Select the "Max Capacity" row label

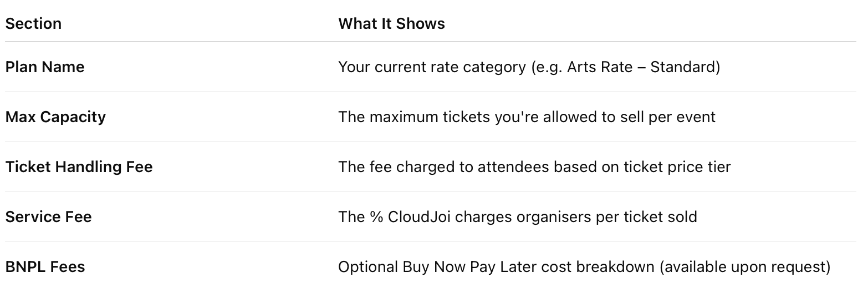click(x=55, y=117)
